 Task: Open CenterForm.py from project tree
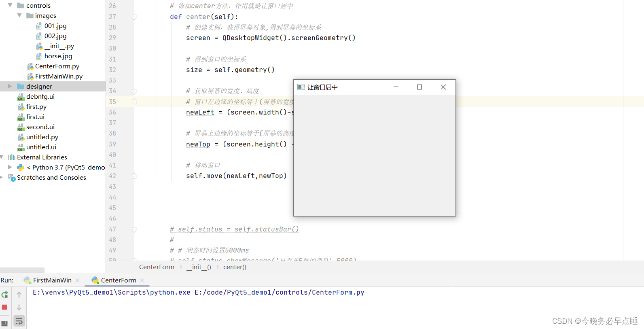tap(57, 66)
